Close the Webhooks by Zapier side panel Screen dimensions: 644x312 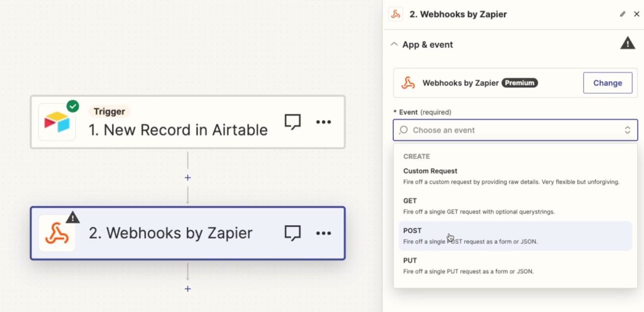pyautogui.click(x=636, y=14)
